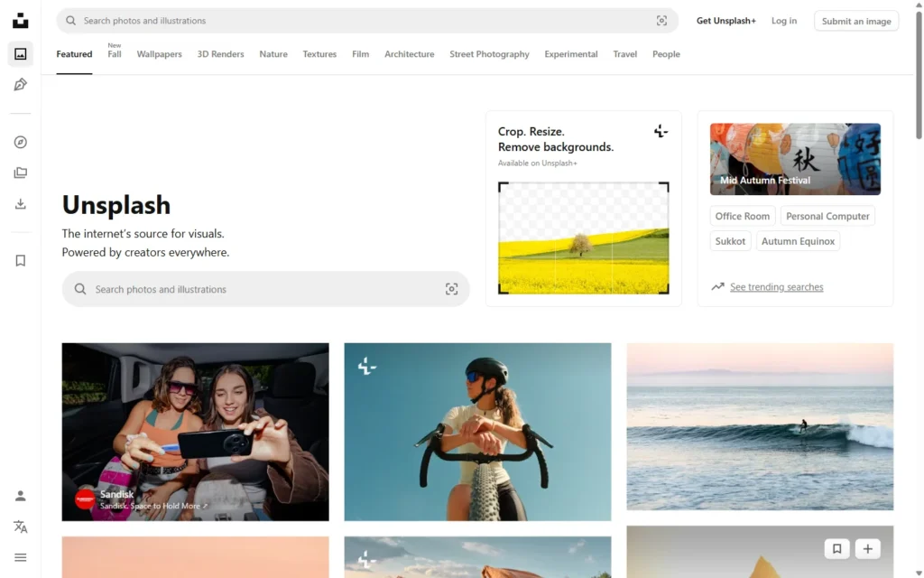Select the Personal Computer trending tag
Viewport: 924px width, 578px height.
click(x=827, y=216)
